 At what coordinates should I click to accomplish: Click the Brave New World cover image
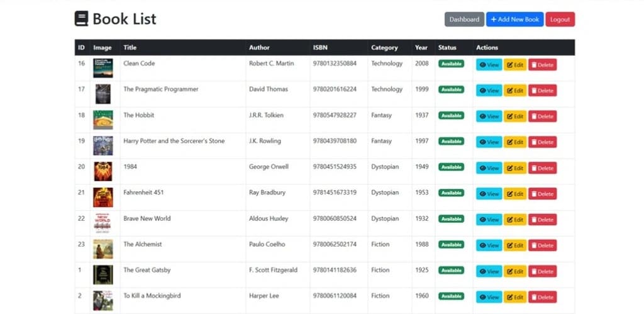point(103,223)
